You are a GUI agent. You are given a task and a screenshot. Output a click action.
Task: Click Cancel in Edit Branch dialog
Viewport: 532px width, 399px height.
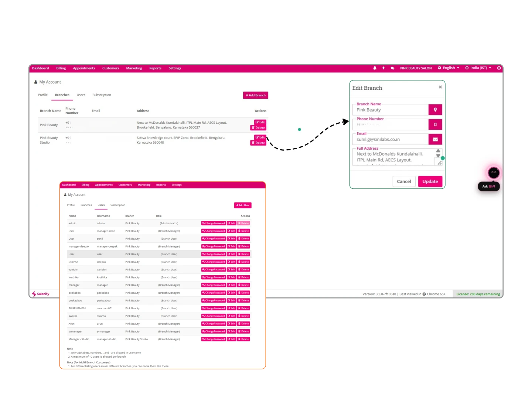tap(404, 181)
